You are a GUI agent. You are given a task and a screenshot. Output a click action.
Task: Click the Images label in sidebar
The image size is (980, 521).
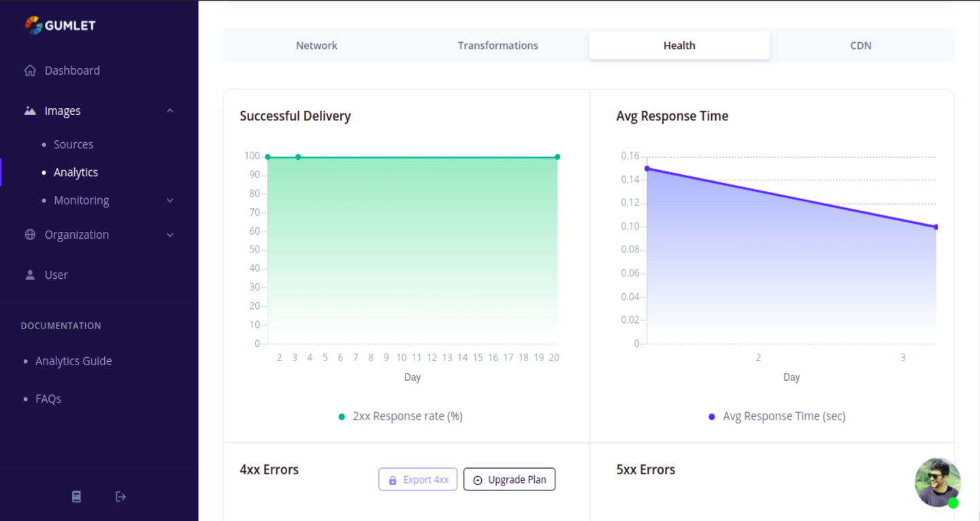(x=63, y=111)
